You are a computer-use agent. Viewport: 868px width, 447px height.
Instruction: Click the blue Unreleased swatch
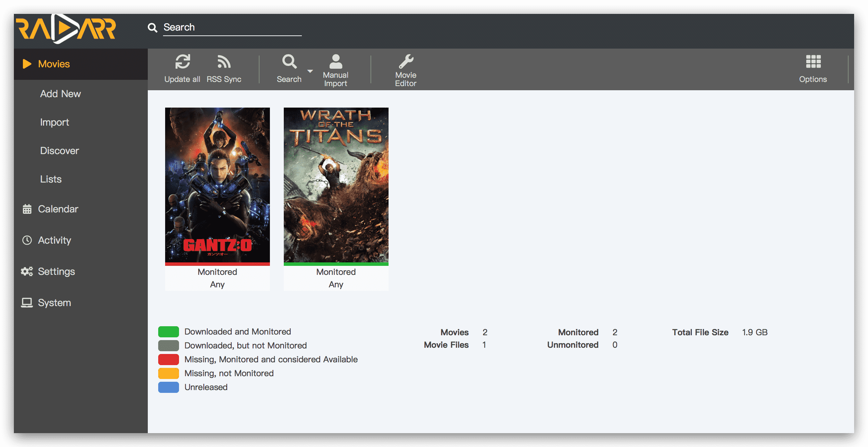[x=169, y=387]
